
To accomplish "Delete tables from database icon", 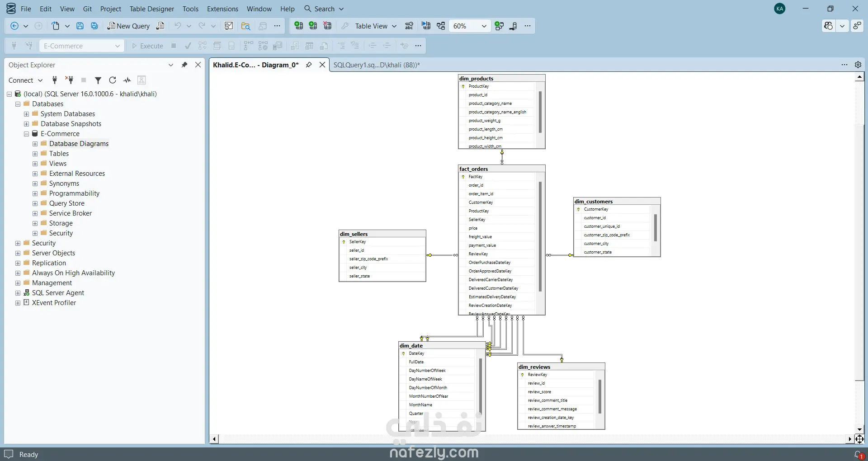I will [327, 26].
